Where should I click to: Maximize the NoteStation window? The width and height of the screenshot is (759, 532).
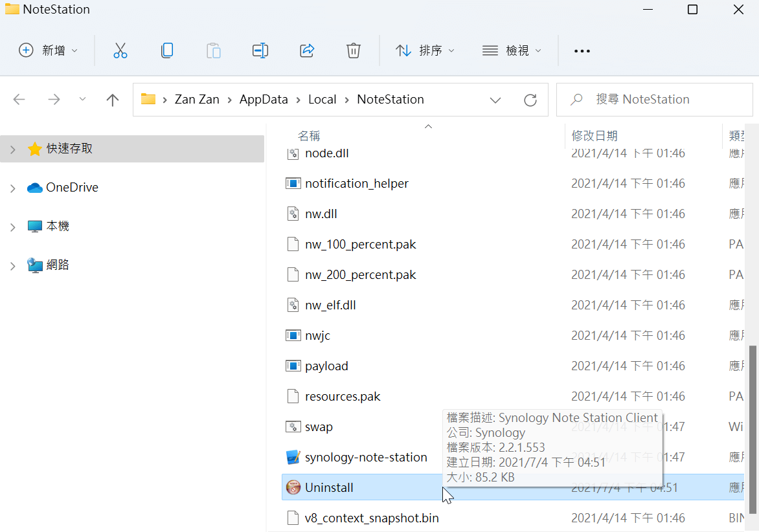tap(693, 9)
